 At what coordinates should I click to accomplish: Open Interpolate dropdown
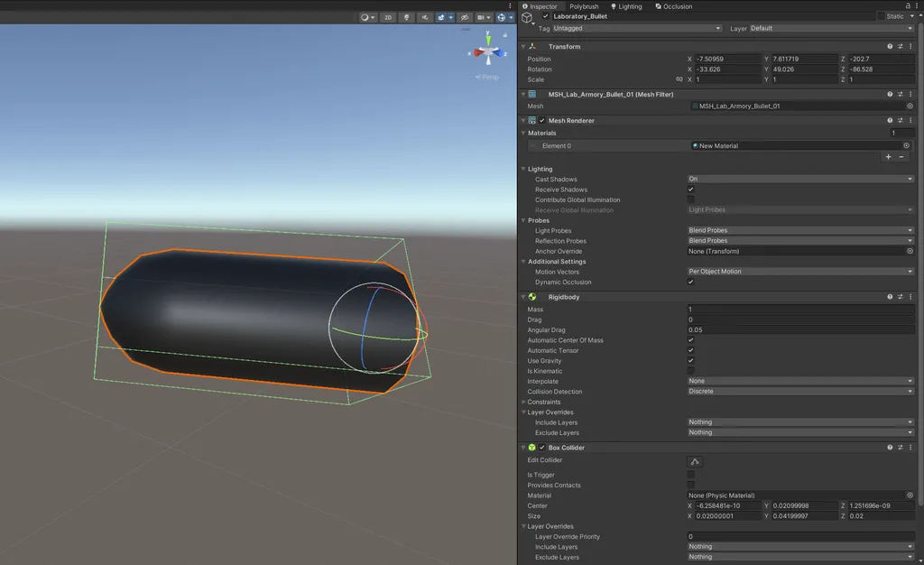pyautogui.click(x=800, y=381)
